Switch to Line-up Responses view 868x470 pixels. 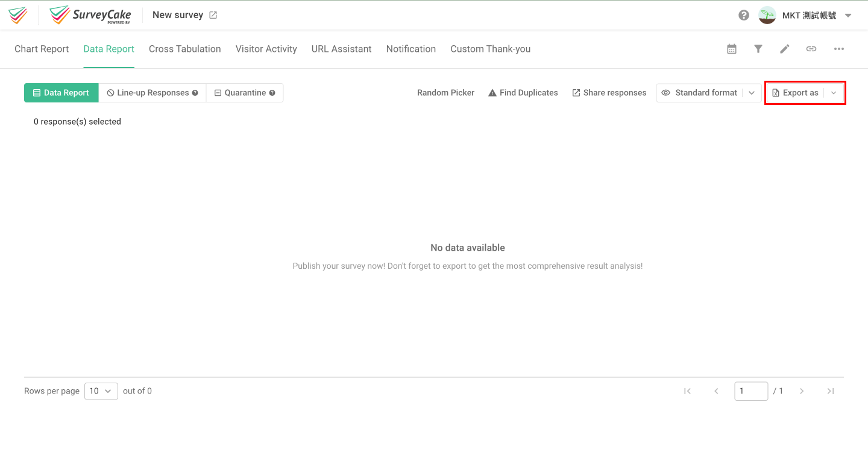pos(153,93)
